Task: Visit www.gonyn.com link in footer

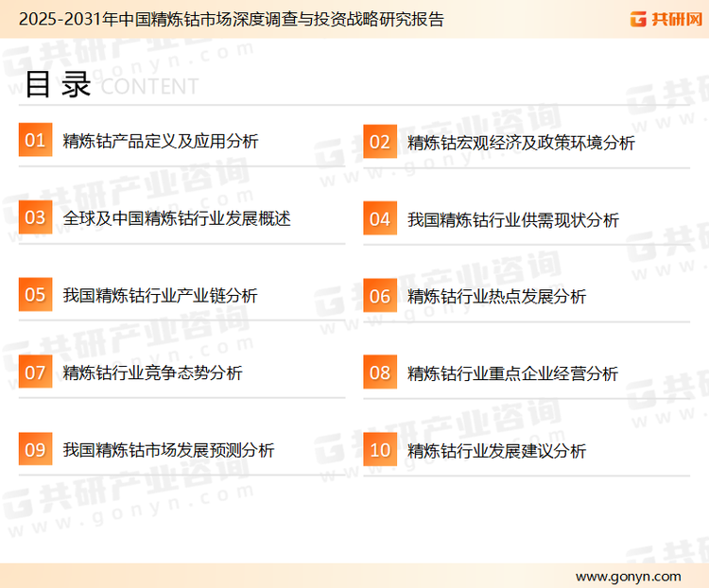Action: click(628, 577)
